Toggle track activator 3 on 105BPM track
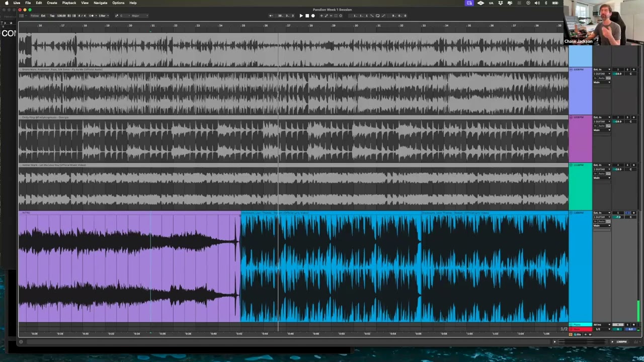 618,117
